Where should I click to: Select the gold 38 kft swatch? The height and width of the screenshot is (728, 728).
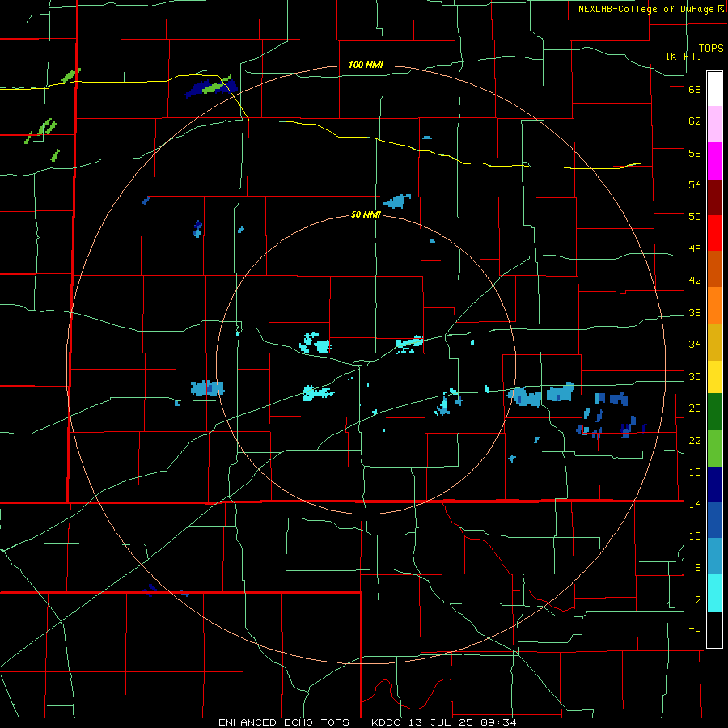point(714,342)
